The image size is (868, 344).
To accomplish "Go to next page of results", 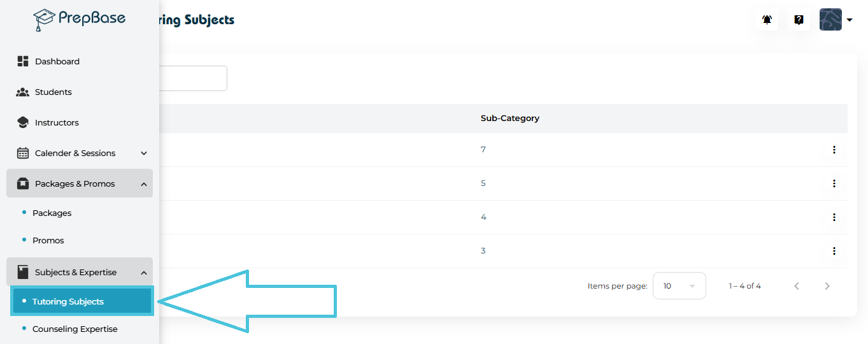I will [827, 286].
